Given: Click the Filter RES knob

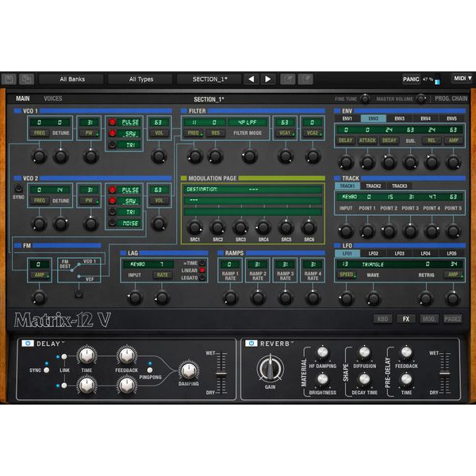Looking at the screenshot, I should 215,156.
